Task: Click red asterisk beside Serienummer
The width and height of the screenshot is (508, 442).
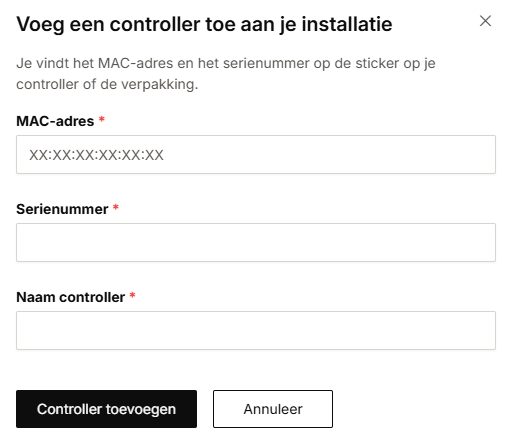Action: click(116, 207)
